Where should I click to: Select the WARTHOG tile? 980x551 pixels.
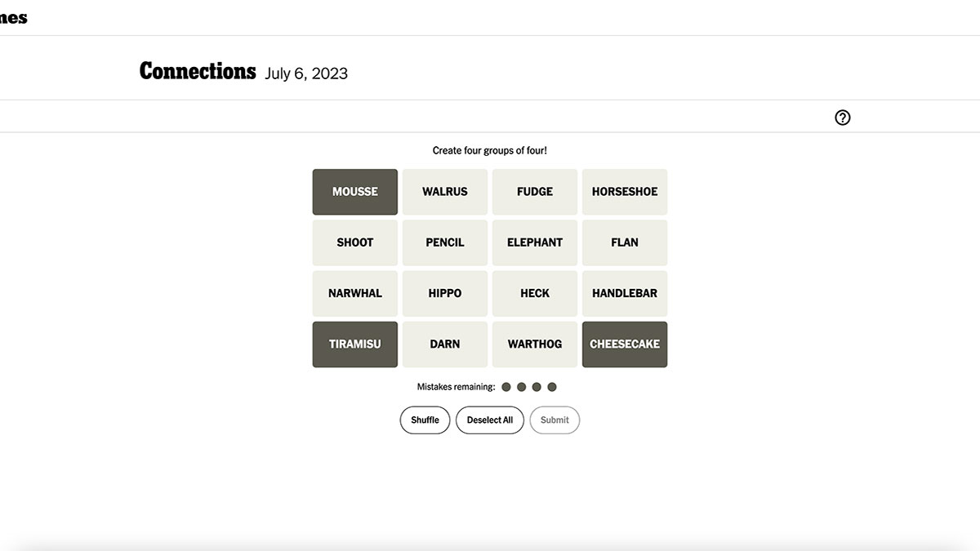pyautogui.click(x=535, y=344)
